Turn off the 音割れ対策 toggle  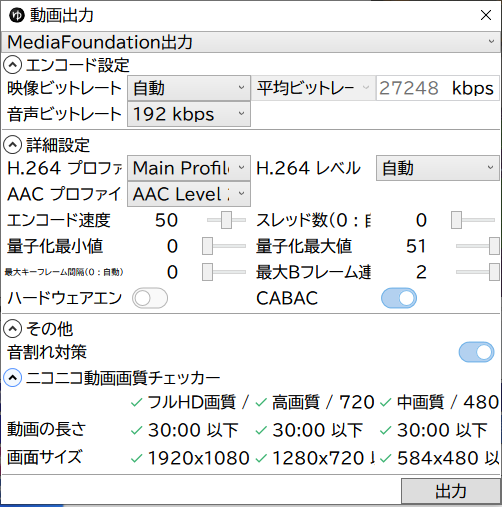pos(476,352)
